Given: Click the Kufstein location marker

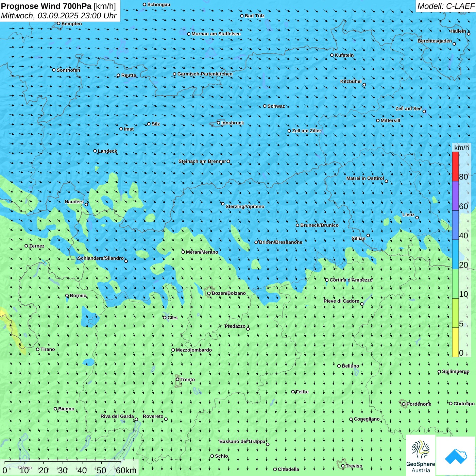Looking at the screenshot, I should click(x=332, y=55).
